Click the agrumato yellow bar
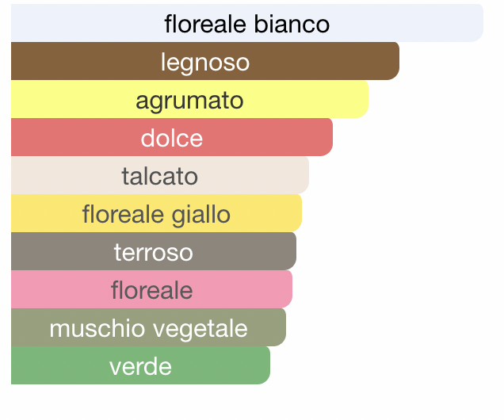This screenshot has height=420, width=504. [x=189, y=99]
